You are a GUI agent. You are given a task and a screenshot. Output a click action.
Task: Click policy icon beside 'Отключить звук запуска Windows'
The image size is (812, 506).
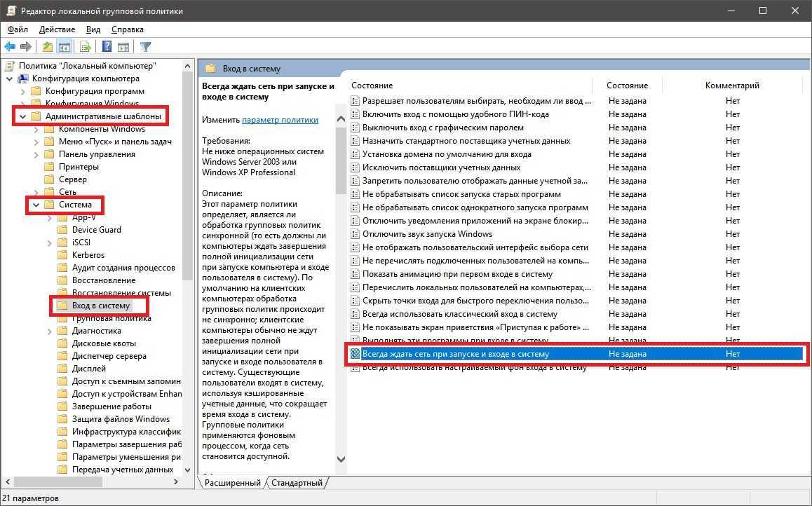(x=355, y=234)
